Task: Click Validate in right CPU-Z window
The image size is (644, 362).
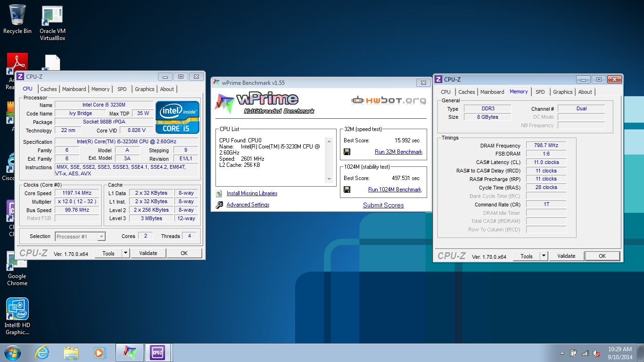Action: click(x=566, y=256)
